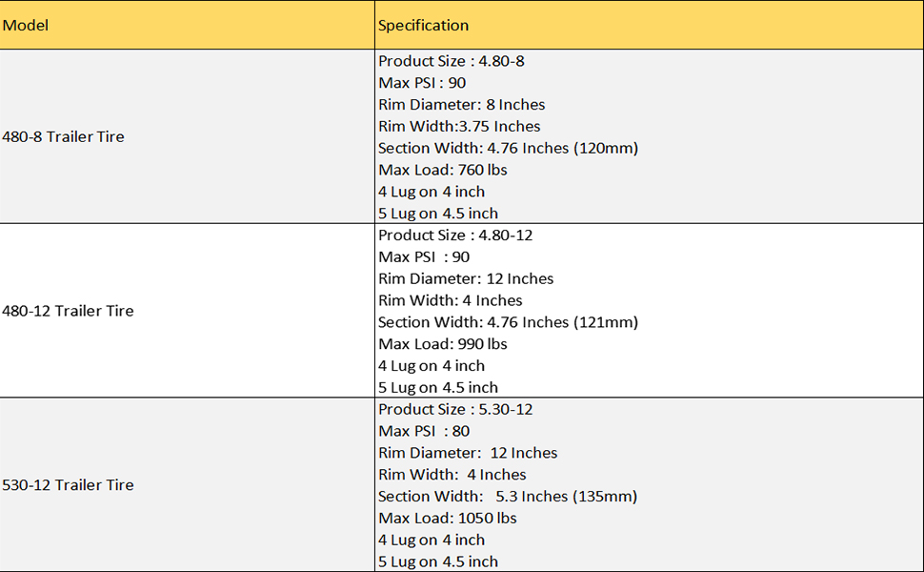The height and width of the screenshot is (572, 924).
Task: Click the Product Size 4.80-12 line
Action: [x=454, y=235]
